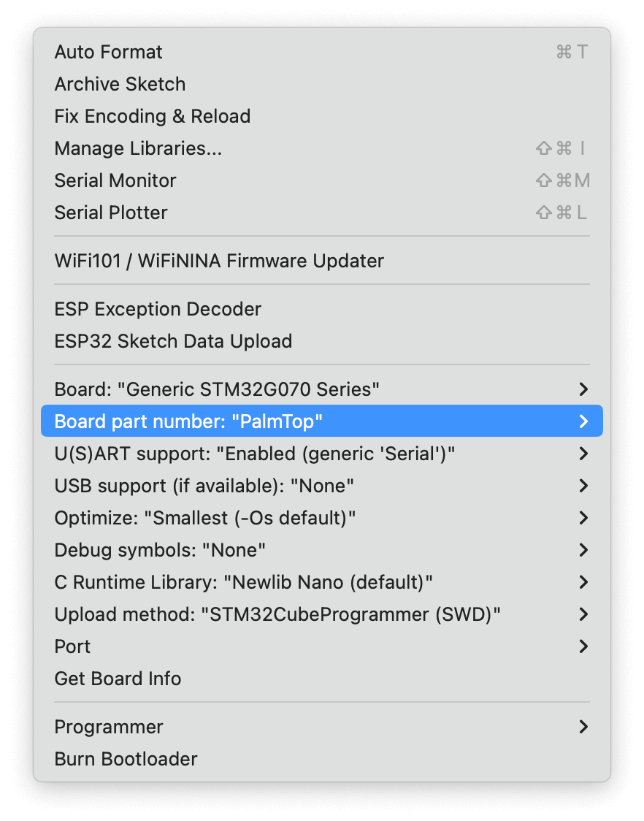Expand C Runtime Library Newlib Nano submenu

[321, 581]
